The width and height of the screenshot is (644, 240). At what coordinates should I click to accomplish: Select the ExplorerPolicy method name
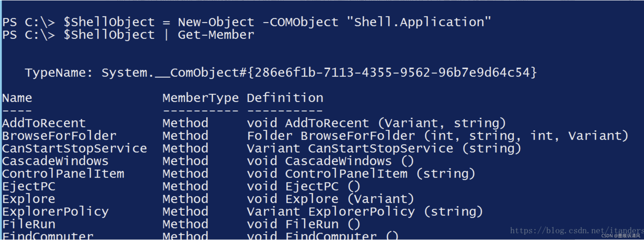[55, 212]
